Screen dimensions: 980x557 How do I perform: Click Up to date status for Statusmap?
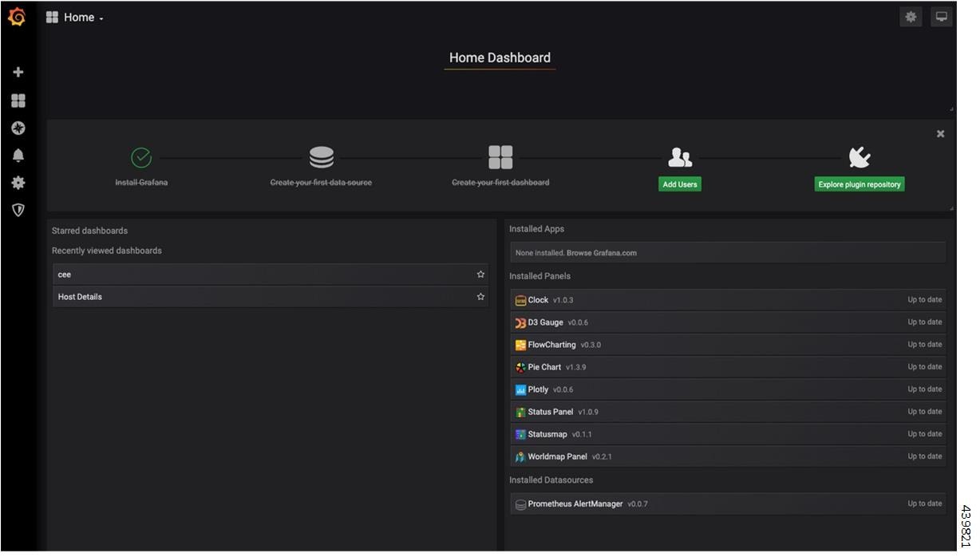(x=924, y=434)
